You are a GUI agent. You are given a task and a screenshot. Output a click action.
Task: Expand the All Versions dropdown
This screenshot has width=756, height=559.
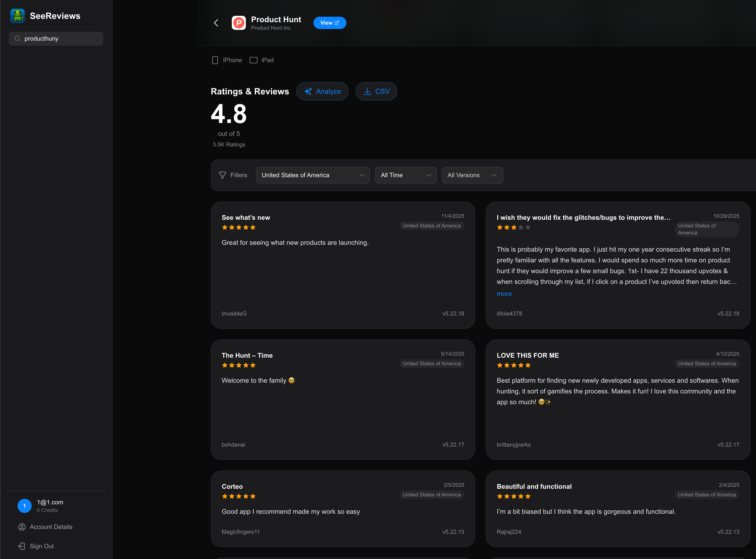(x=472, y=175)
